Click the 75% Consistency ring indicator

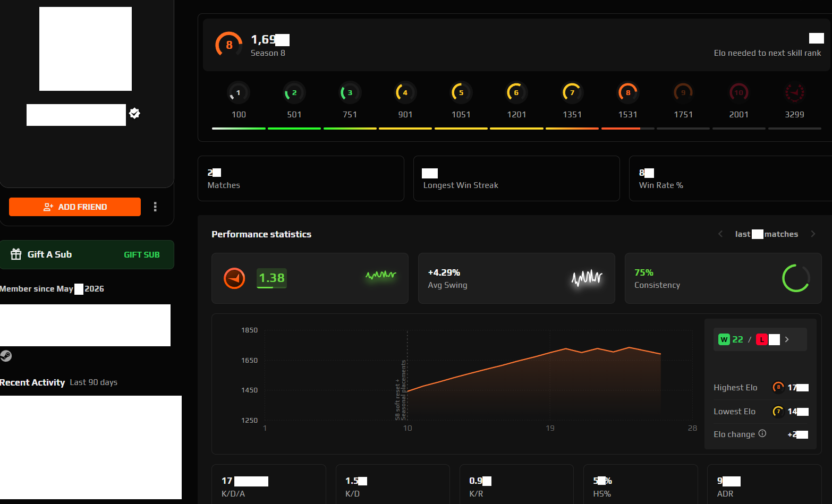coord(796,278)
